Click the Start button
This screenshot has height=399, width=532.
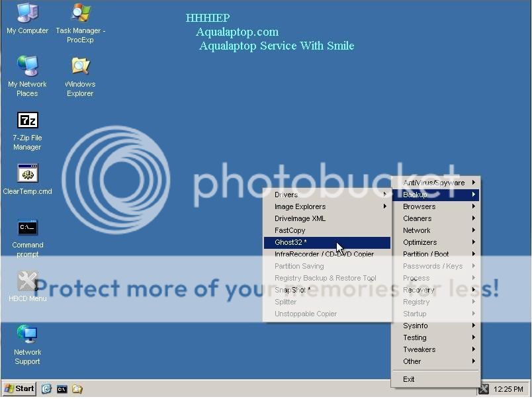click(x=19, y=389)
